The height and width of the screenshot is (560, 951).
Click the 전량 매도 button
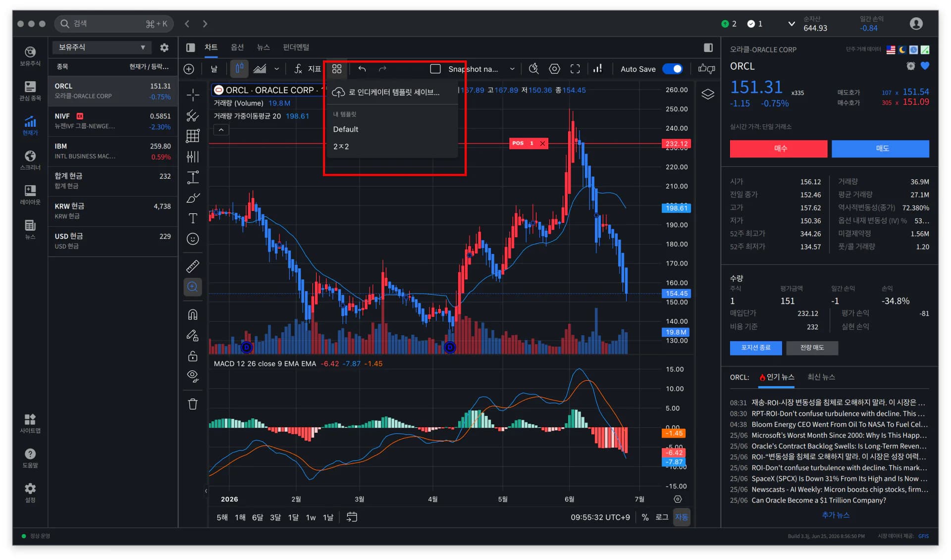[812, 348]
